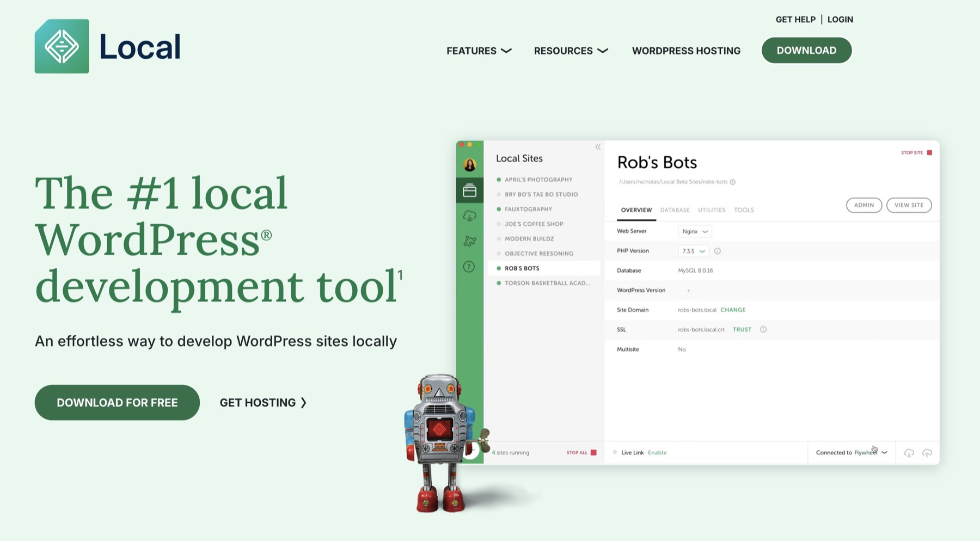Viewport: 980px width, 541px height.
Task: Click the info icon beside SSL
Action: coord(764,329)
